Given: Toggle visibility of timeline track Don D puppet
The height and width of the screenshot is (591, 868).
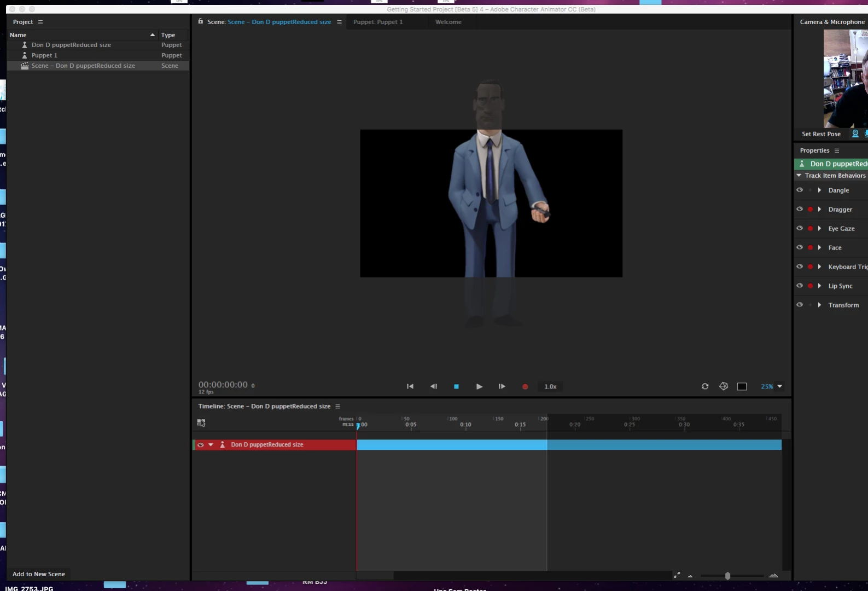Looking at the screenshot, I should click(201, 445).
